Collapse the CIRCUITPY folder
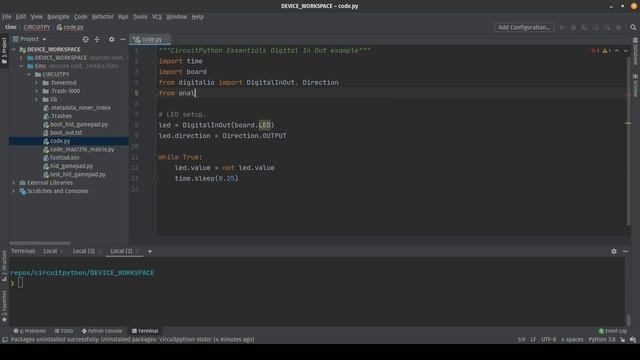 coord(29,75)
